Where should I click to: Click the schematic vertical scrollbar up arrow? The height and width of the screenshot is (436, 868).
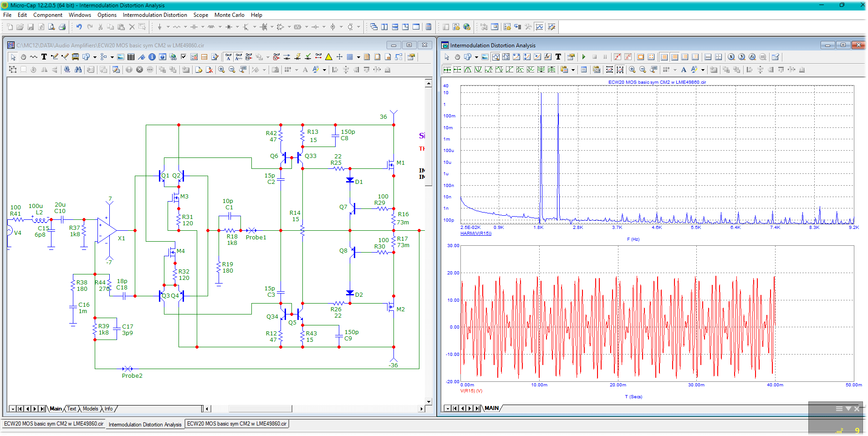(x=429, y=83)
